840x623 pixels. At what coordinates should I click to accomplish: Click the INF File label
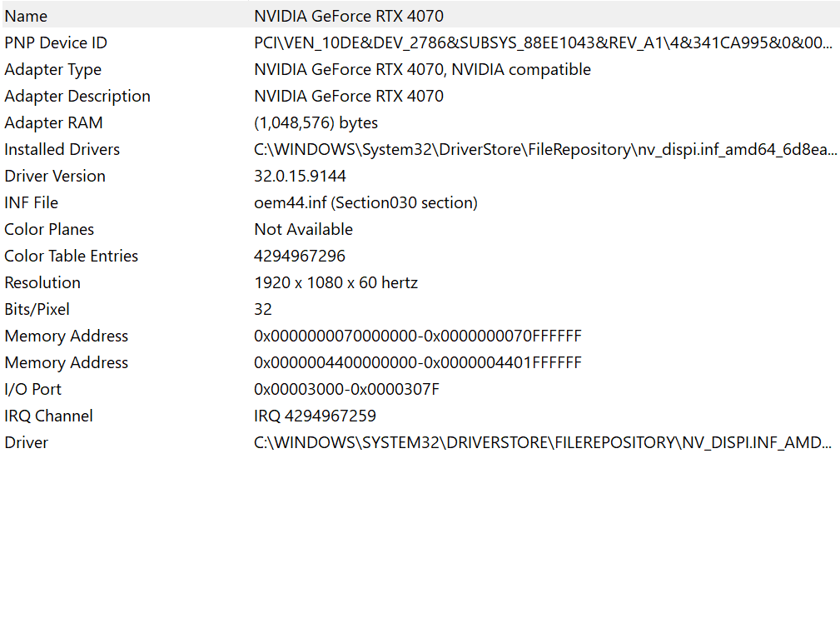click(x=31, y=202)
